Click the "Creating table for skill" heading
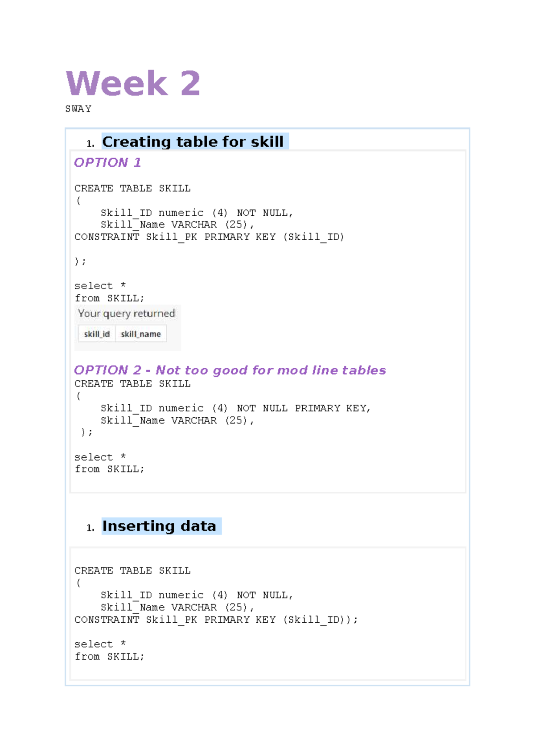This screenshot has height=756, width=535. pyautogui.click(x=193, y=142)
